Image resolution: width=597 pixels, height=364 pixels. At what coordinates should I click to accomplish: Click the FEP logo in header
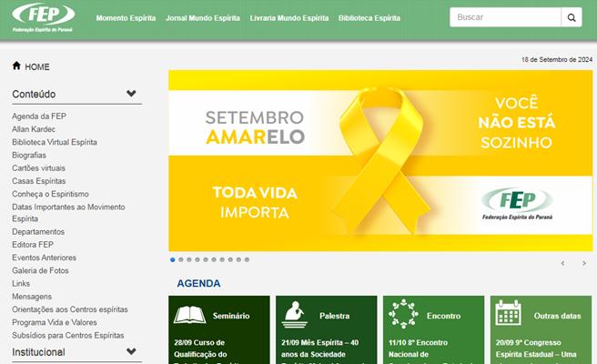point(43,17)
